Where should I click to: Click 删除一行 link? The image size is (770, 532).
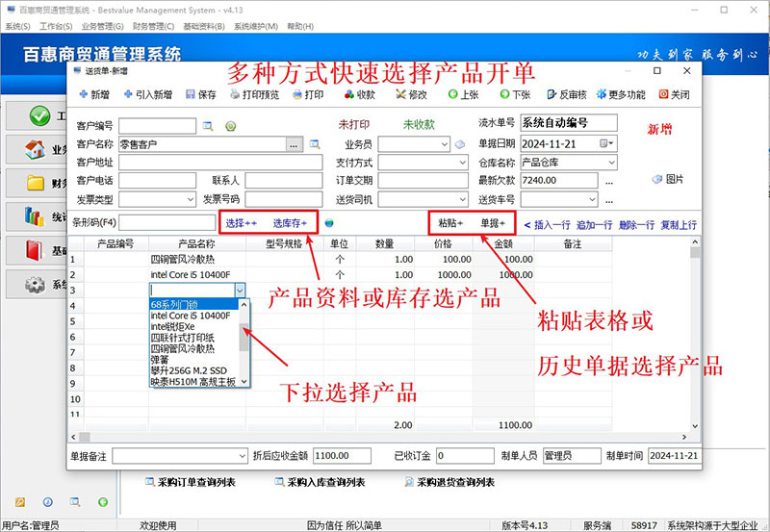coord(636,225)
